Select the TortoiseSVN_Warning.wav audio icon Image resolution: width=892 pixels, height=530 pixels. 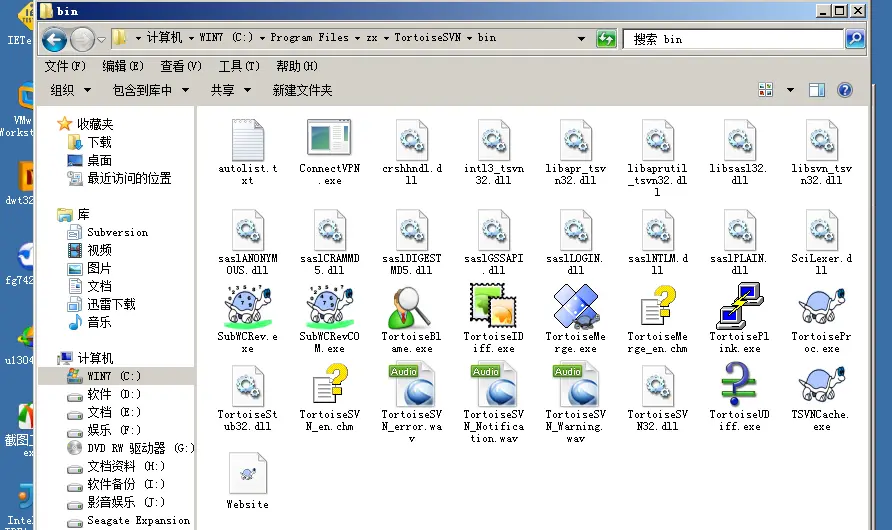click(575, 386)
